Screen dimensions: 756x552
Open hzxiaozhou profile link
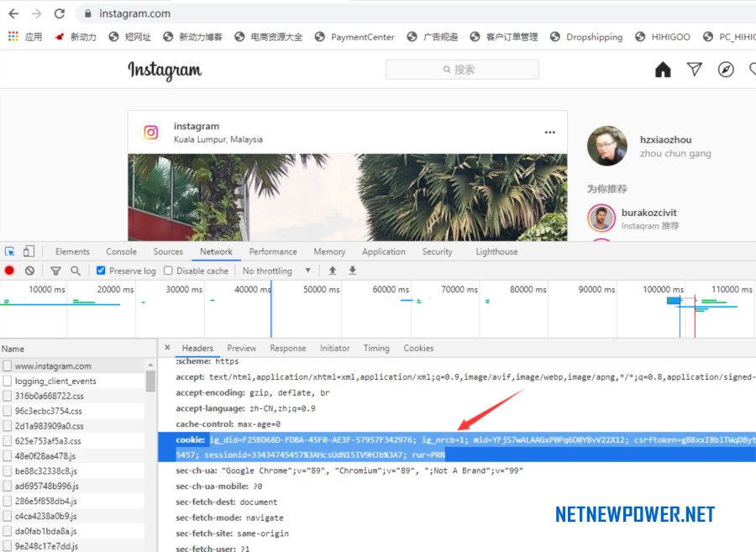point(665,139)
